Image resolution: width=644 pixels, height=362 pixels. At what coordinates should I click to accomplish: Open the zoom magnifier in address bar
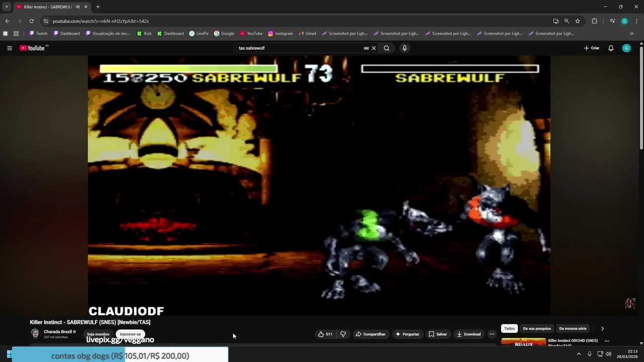coord(567,21)
